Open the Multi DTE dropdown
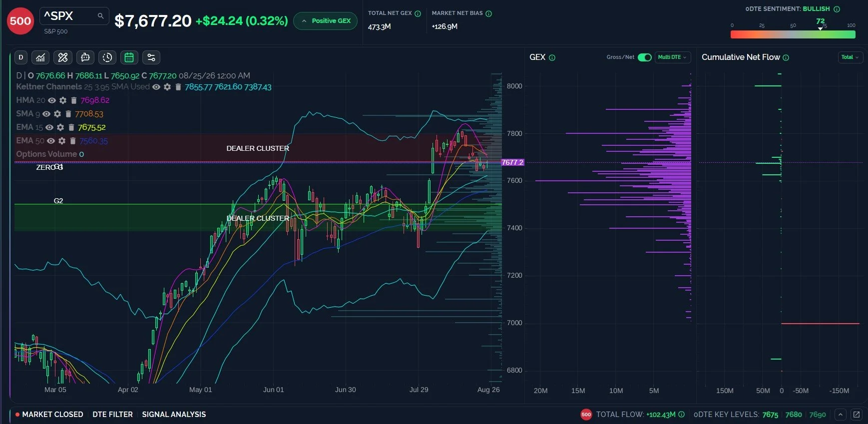This screenshot has width=868, height=424. tap(672, 57)
